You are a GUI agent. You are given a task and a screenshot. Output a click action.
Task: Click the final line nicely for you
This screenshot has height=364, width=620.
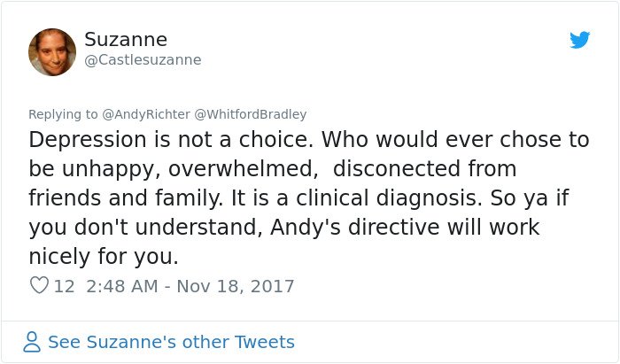tap(104, 256)
